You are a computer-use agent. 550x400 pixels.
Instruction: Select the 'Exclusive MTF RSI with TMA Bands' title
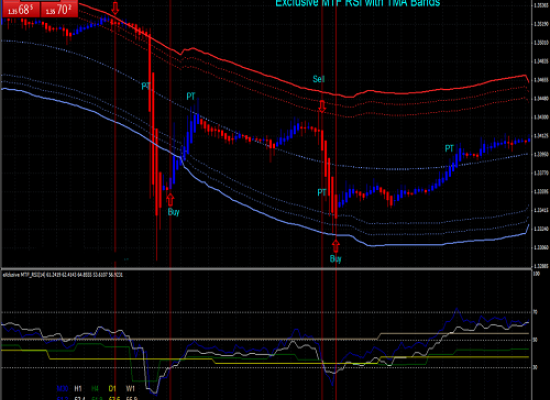click(357, 3)
